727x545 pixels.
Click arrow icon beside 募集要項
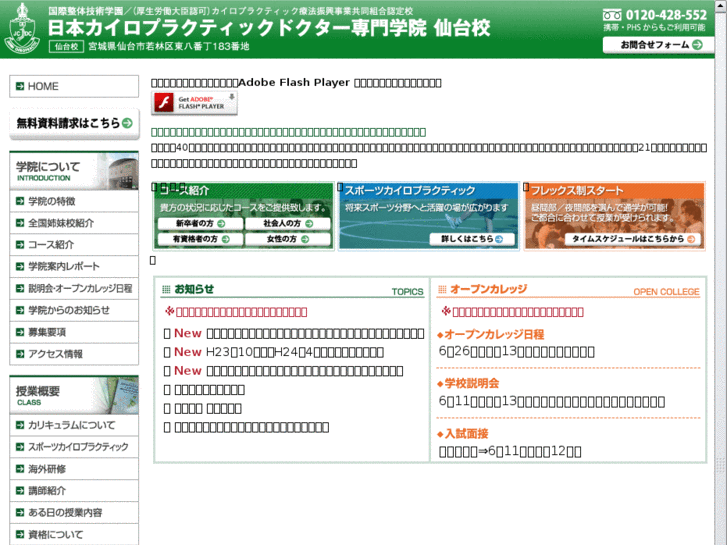(x=20, y=332)
